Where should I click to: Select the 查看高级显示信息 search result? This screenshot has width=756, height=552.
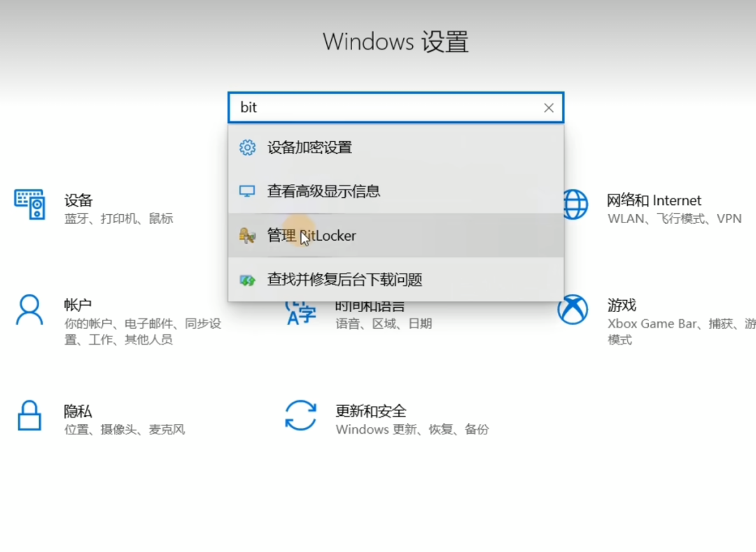click(x=395, y=191)
